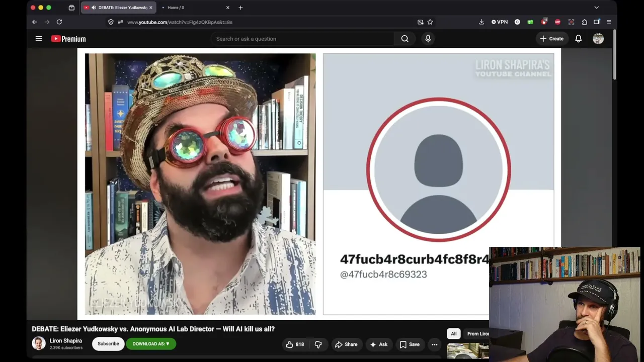Save the video to a playlist
Image resolution: width=644 pixels, height=362 pixels.
coord(409,344)
